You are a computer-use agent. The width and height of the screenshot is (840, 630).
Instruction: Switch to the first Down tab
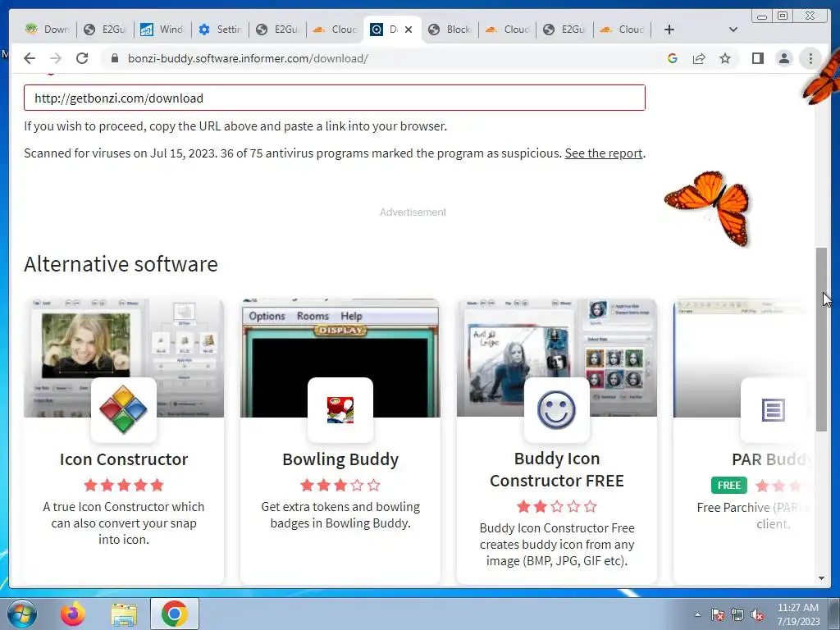(x=47, y=30)
